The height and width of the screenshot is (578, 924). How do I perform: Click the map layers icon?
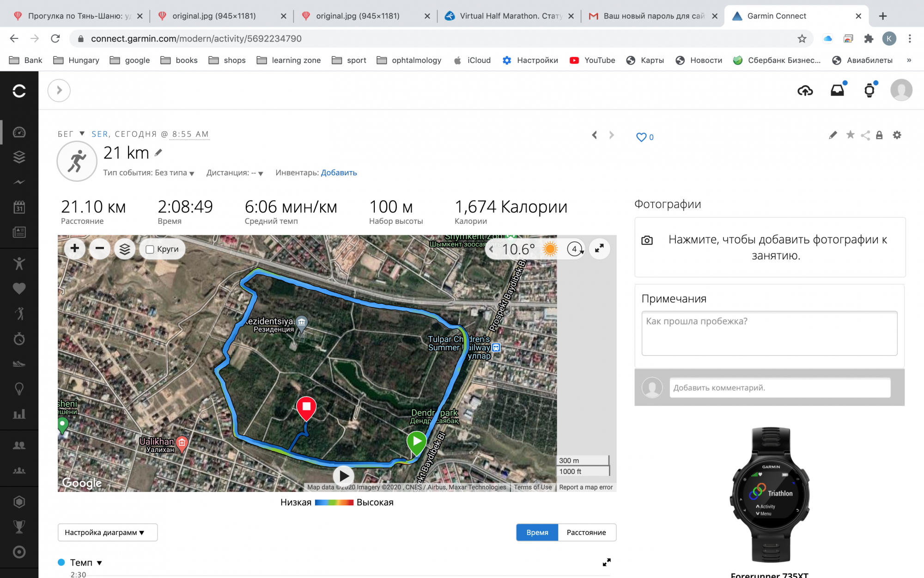pos(125,249)
